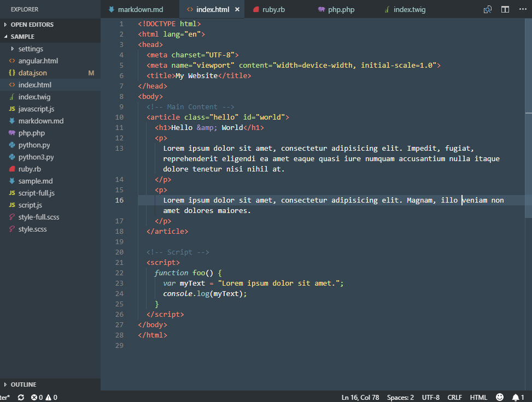Expand the settings folder
This screenshot has height=402, width=532.
tap(50, 49)
